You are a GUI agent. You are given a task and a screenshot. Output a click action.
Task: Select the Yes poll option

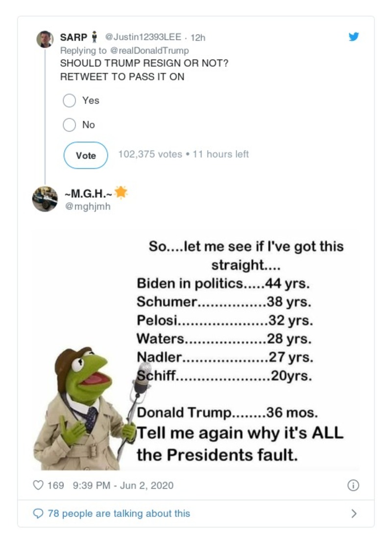point(69,101)
